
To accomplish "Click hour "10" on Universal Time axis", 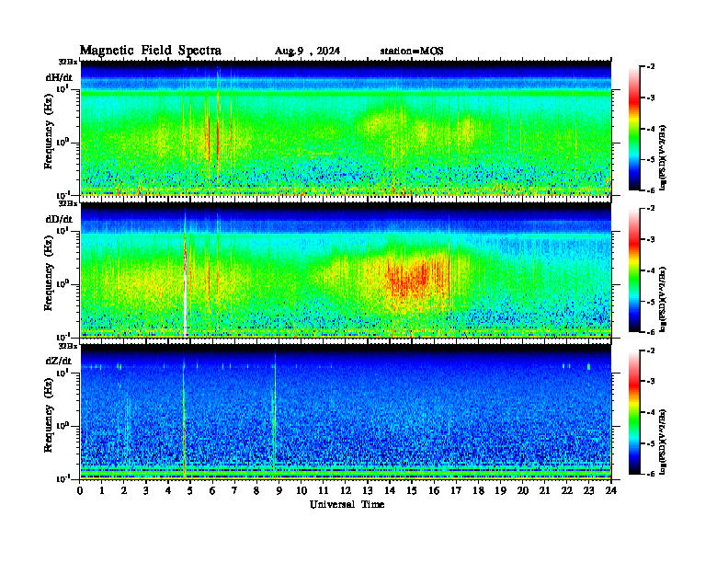I will tap(301, 490).
